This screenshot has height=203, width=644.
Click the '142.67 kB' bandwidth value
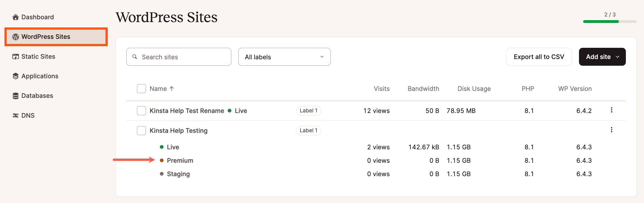point(424,147)
